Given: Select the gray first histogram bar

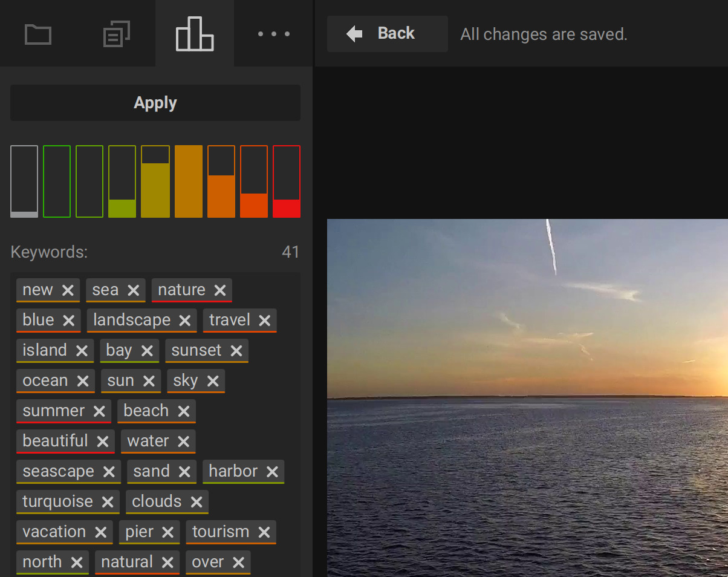Looking at the screenshot, I should coord(24,181).
